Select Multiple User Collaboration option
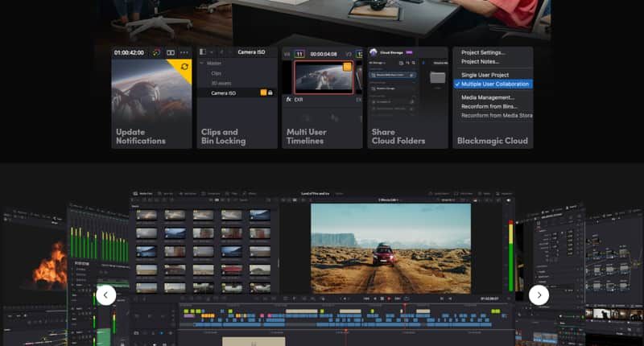The image size is (644, 346). [494, 84]
